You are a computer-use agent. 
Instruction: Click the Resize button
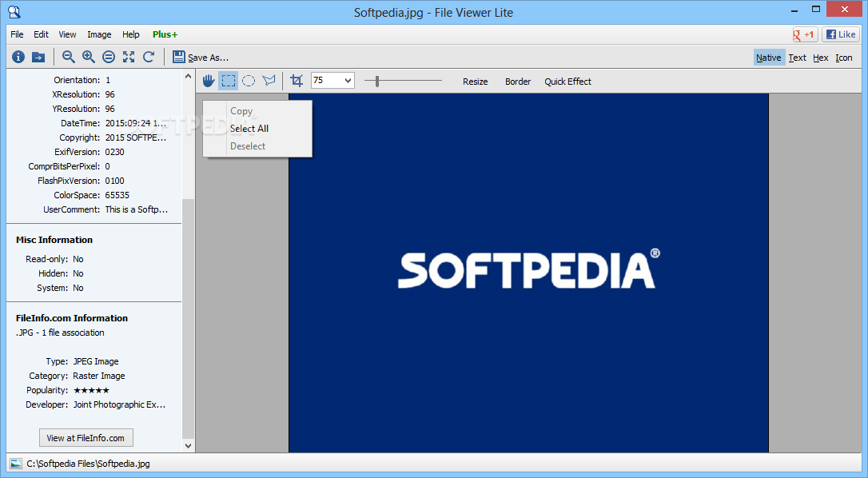click(x=475, y=82)
